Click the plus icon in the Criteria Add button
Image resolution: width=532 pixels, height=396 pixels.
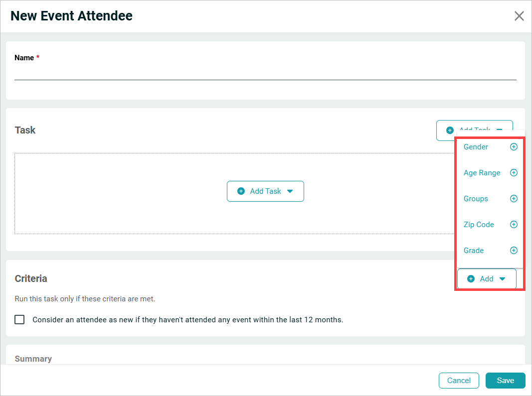pyautogui.click(x=471, y=279)
